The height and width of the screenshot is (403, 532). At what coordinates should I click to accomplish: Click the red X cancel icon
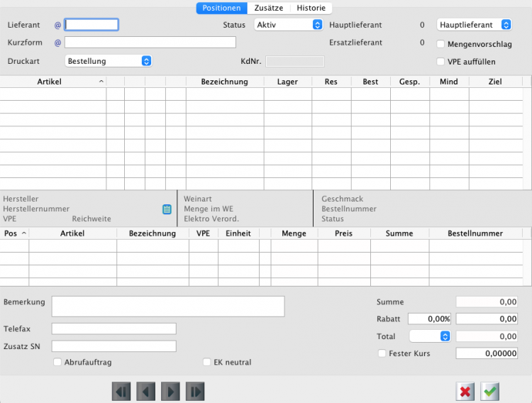[465, 392]
